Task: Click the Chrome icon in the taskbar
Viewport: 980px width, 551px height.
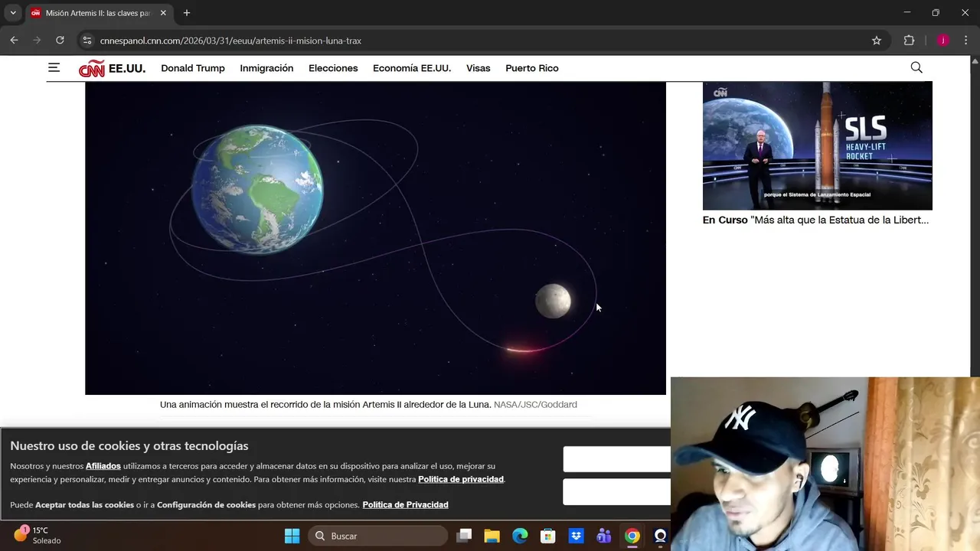Action: pos(632,536)
